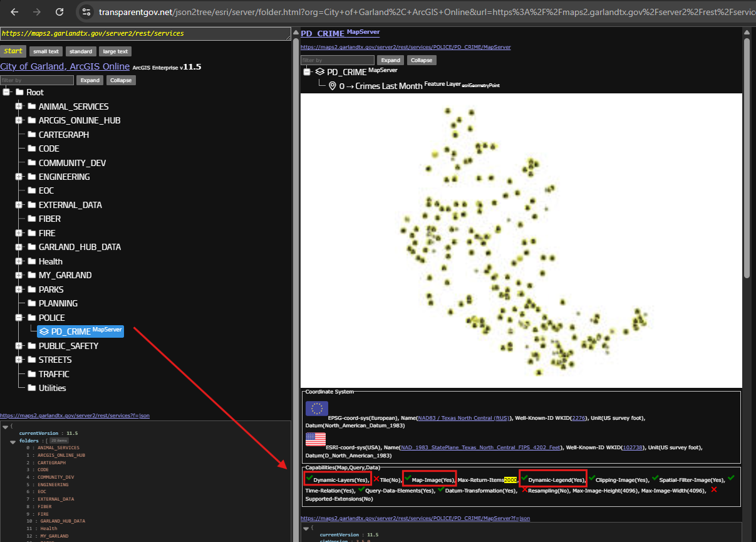
Task: Click Expand button in the left folder panel
Action: [x=90, y=80]
